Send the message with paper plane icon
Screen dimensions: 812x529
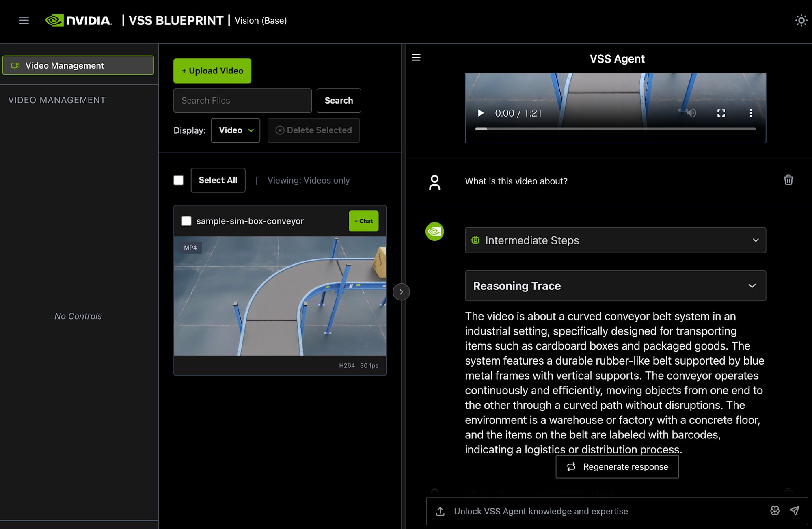(x=795, y=511)
